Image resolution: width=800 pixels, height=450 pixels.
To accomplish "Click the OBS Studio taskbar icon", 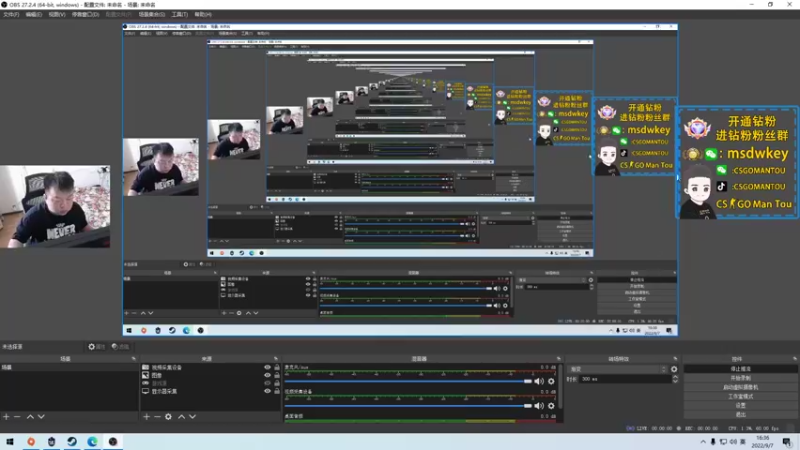I will coord(113,441).
